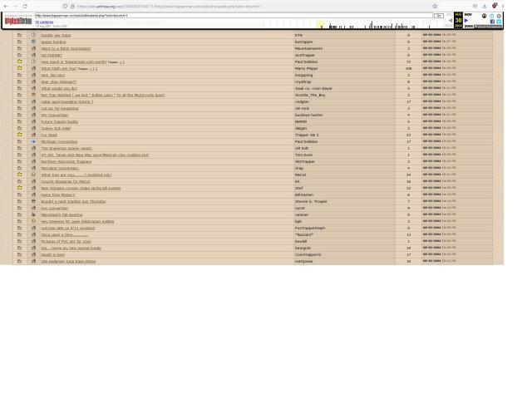Bookmark this page with the star icon
The height and width of the screenshot is (399, 532).
435,6
